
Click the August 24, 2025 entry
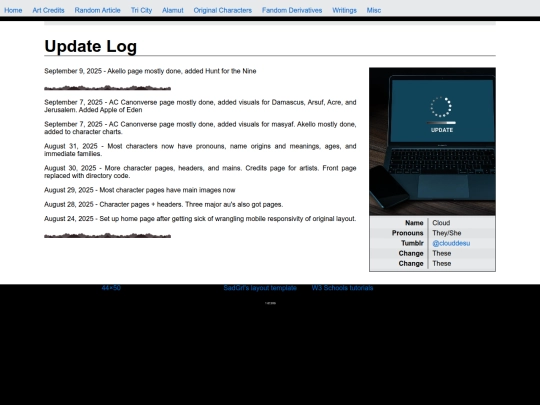[x=200, y=219]
